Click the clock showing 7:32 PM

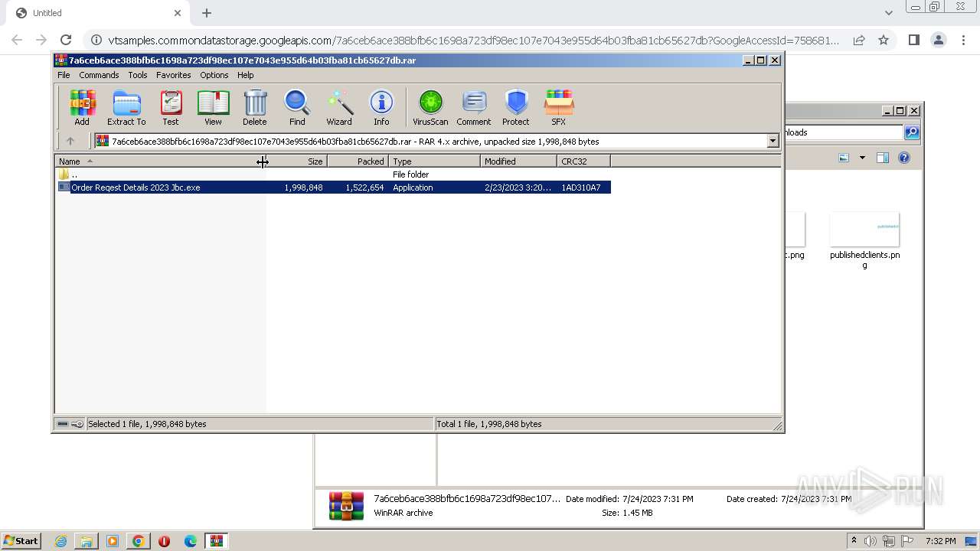point(940,541)
